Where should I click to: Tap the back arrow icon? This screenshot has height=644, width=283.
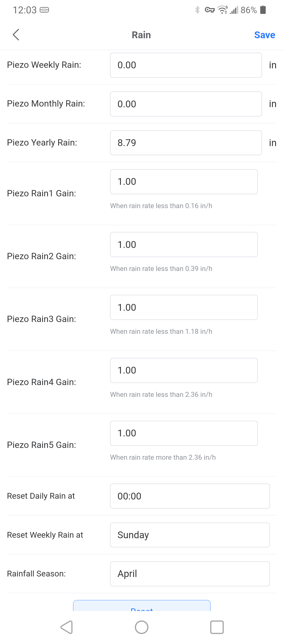(16, 35)
